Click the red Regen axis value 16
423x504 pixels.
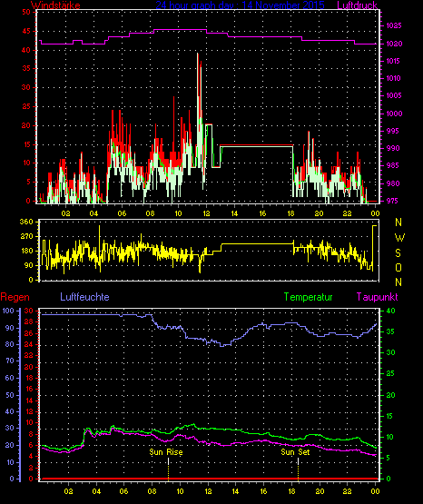coord(29,389)
